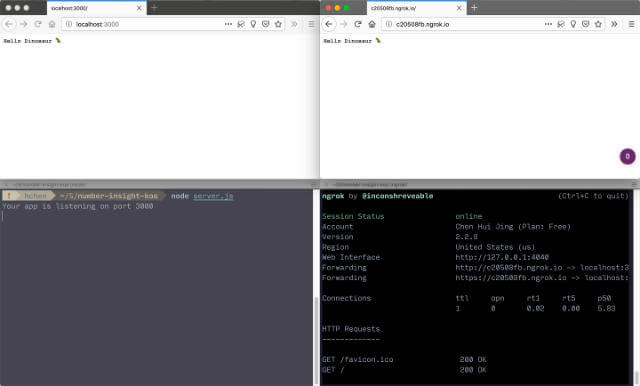Open the hamburger menu in localhost window
This screenshot has height=386, width=640.
pyautogui.click(x=311, y=24)
